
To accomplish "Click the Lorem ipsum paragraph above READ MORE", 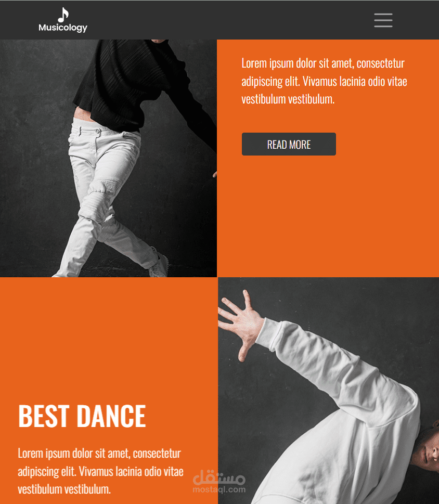I will pos(324,81).
